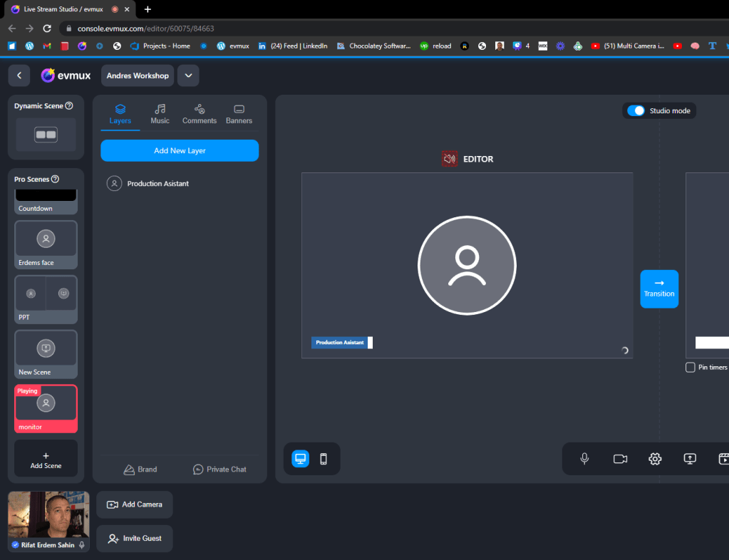Close the Live Stream Studio tab

click(x=126, y=9)
